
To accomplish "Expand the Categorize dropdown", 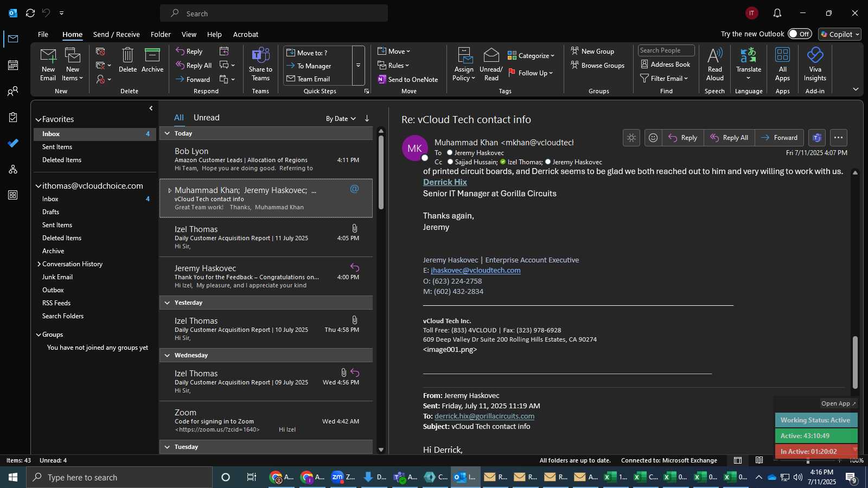I will [531, 55].
